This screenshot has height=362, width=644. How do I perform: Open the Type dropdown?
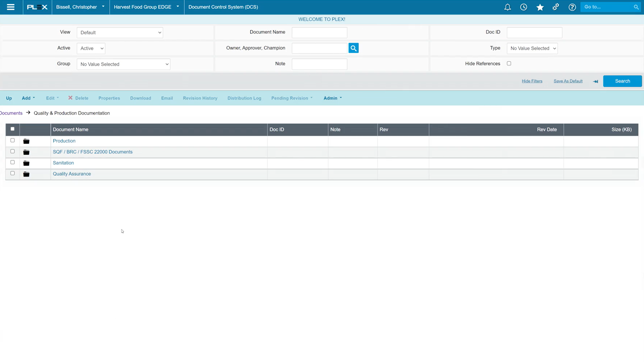tap(532, 48)
